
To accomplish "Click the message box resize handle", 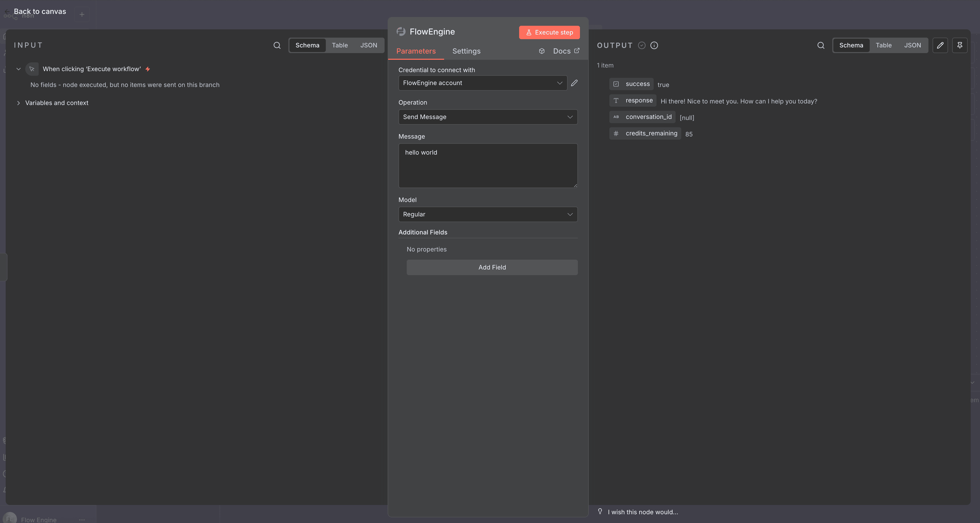I will click(x=575, y=185).
